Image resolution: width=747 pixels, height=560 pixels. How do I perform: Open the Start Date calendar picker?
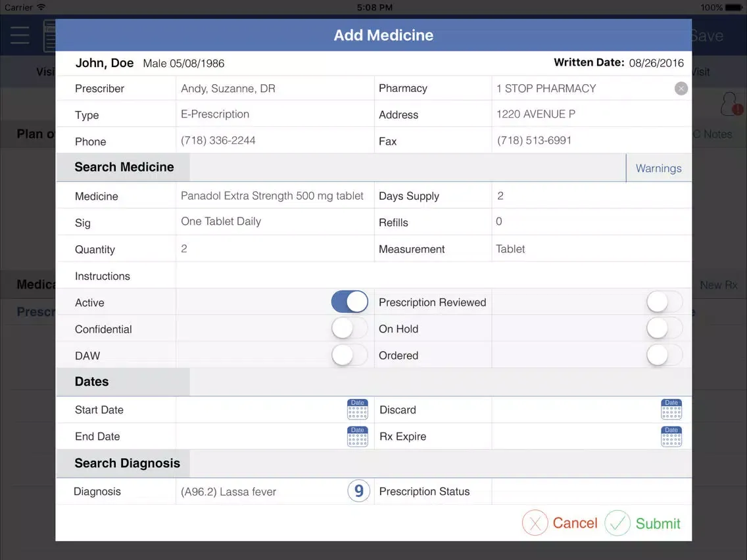[x=357, y=409]
